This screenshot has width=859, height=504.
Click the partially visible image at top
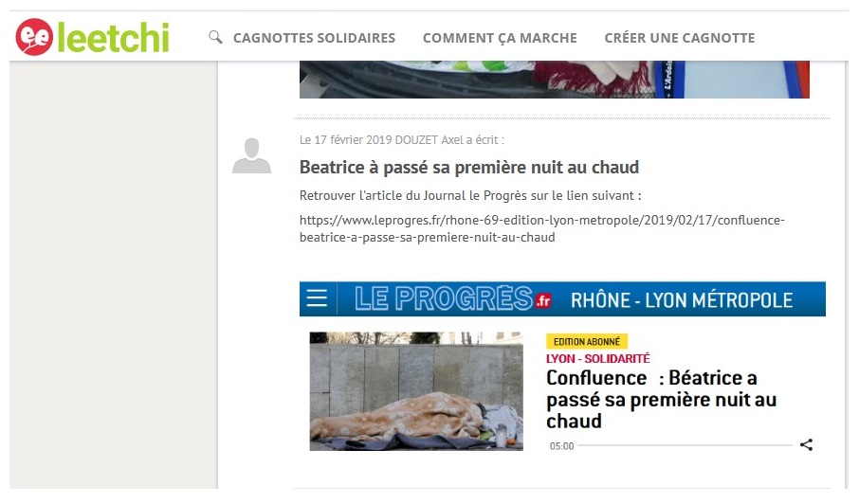554,80
